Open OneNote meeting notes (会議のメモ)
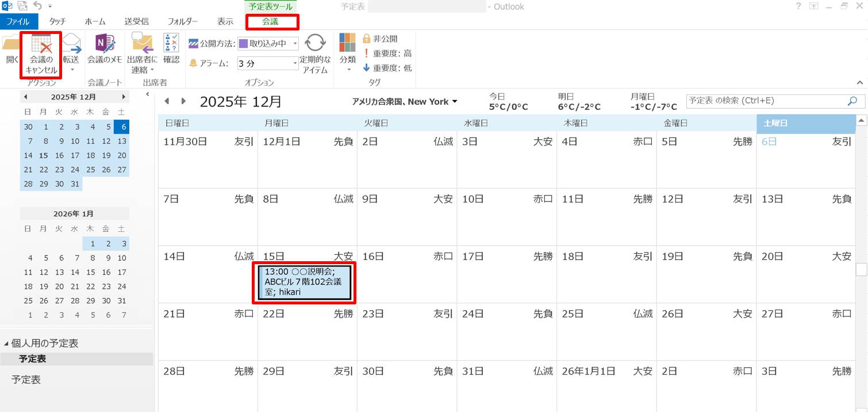The width and height of the screenshot is (868, 412). (105, 45)
